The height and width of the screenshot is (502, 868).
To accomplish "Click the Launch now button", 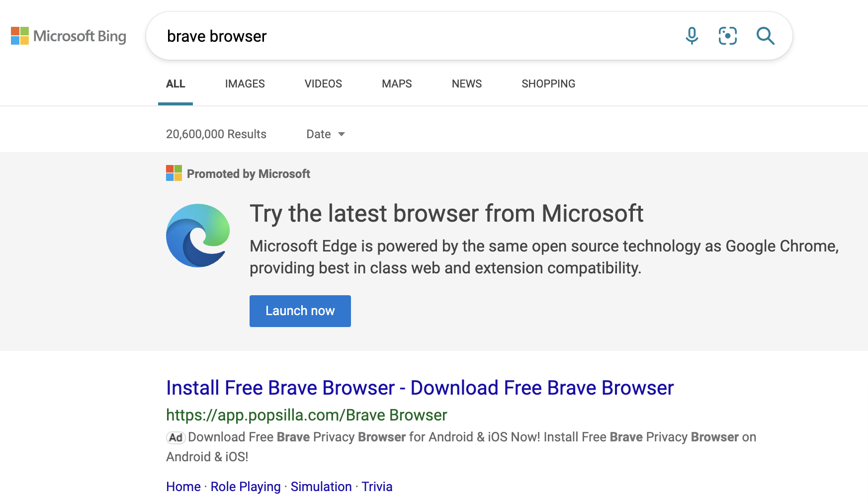I will [x=300, y=311].
